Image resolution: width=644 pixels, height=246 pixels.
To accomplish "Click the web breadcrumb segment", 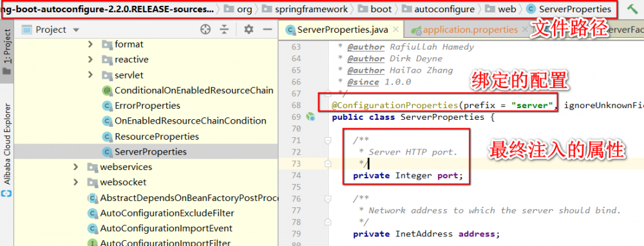I will (500, 8).
